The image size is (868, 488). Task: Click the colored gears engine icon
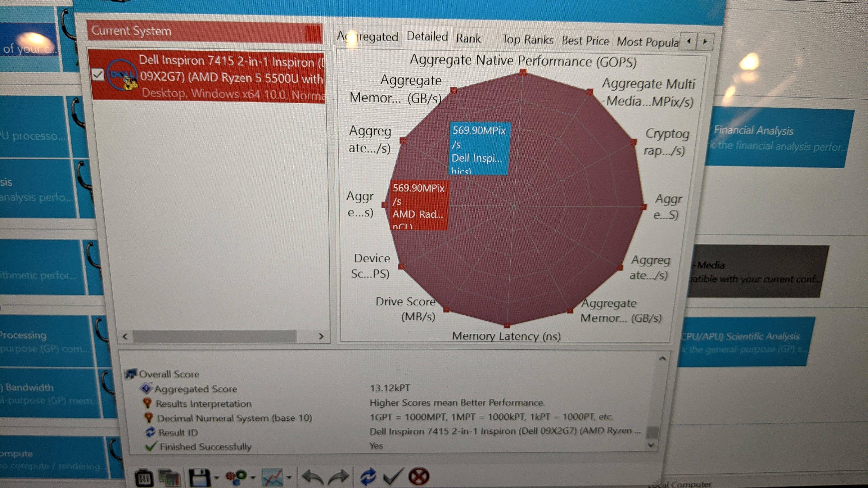coord(236,477)
